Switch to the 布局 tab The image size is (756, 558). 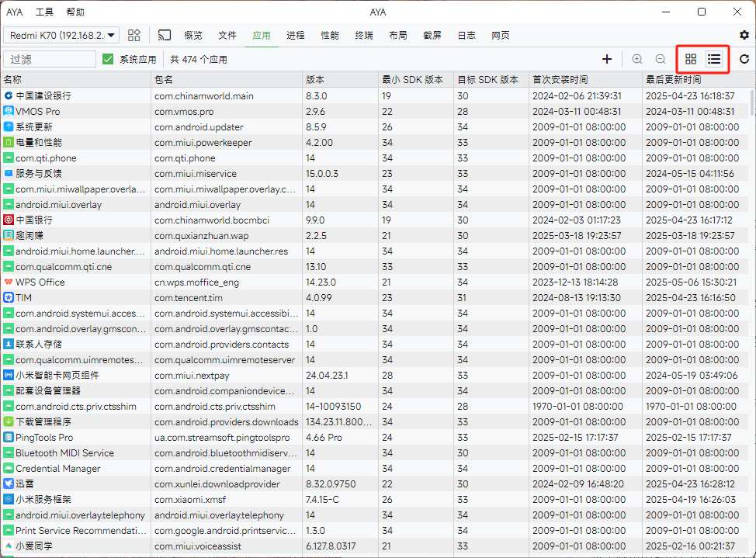tap(398, 35)
